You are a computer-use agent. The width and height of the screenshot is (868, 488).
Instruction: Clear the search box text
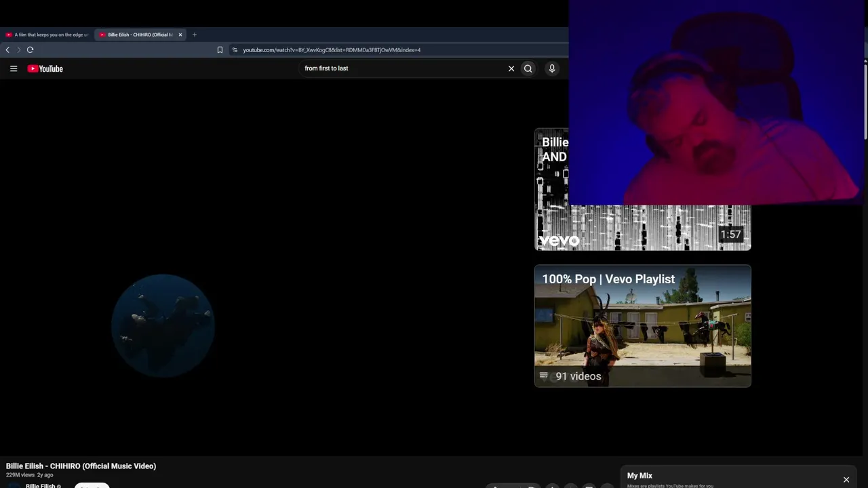tap(511, 68)
